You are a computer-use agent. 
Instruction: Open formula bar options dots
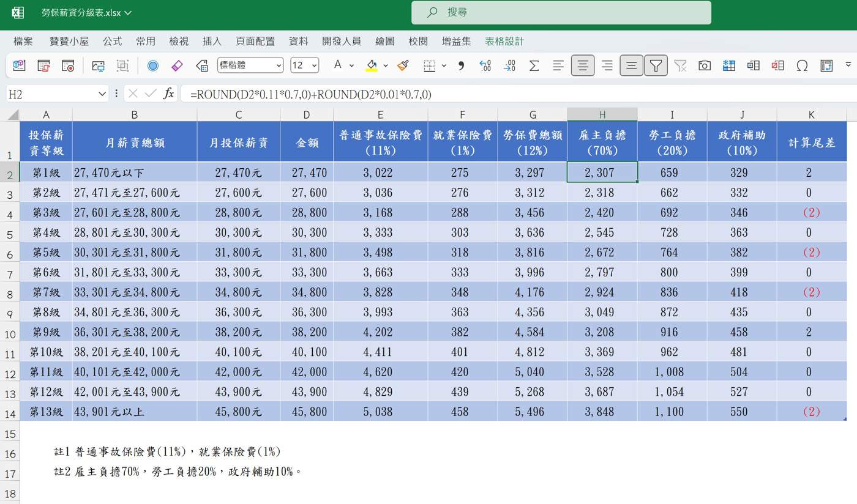click(116, 94)
